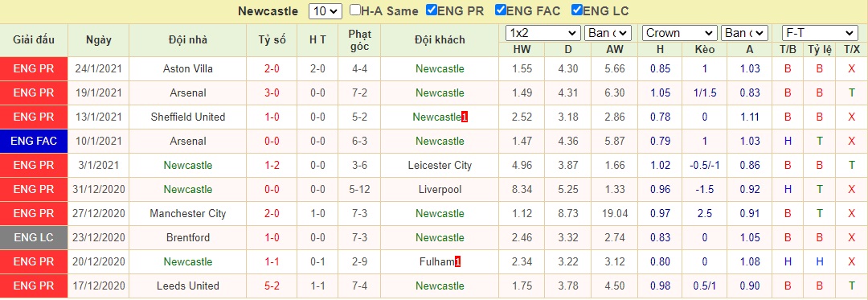
Task: Click the 5-2 score against Leeds United
Action: point(272,286)
